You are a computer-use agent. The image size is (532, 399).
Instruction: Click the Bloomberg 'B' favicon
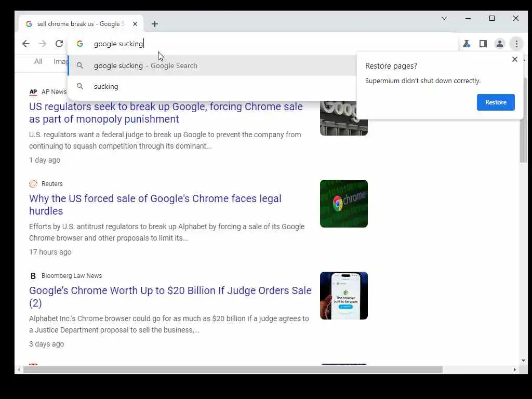(x=33, y=276)
